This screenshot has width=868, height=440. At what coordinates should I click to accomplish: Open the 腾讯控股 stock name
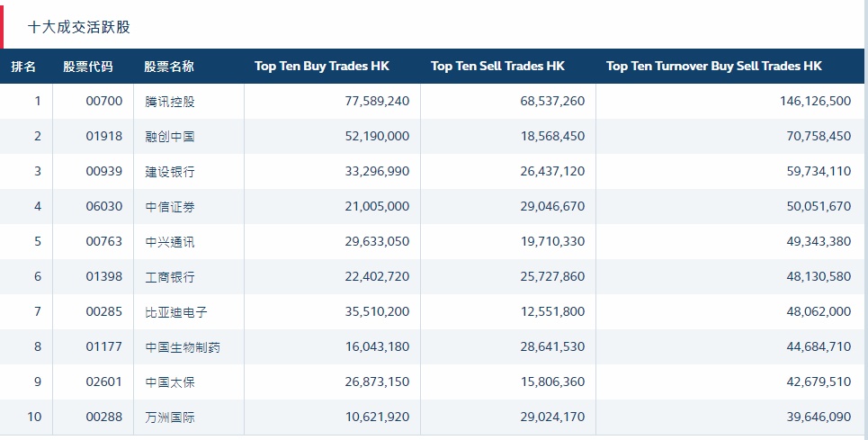click(169, 102)
